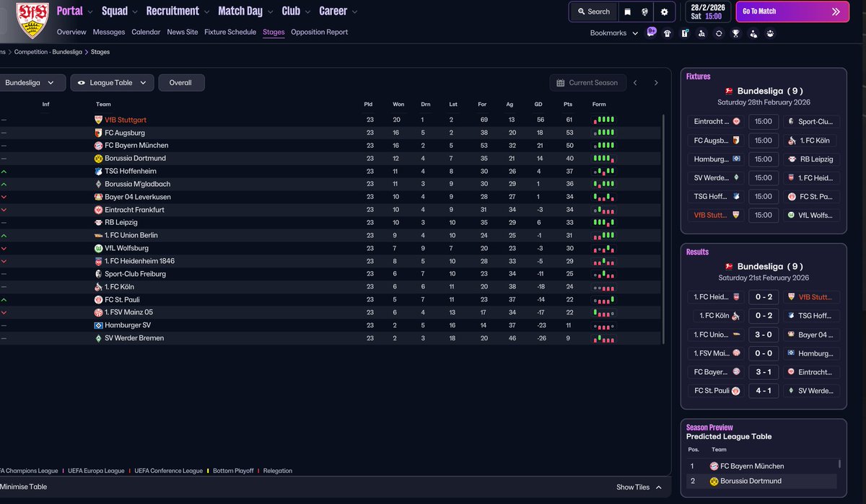
Task: Click the league table vertical scrollbar
Action: (663, 229)
